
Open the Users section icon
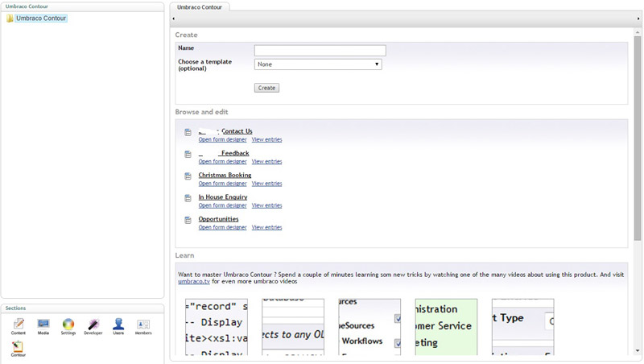(118, 325)
